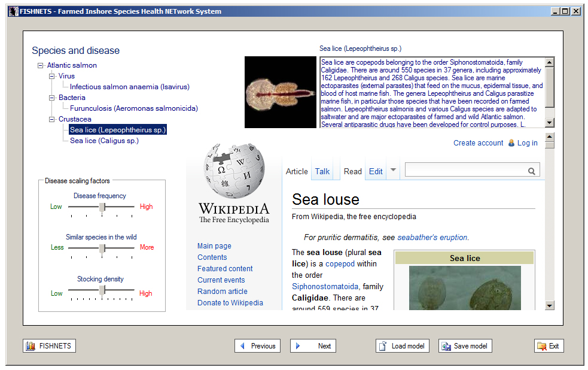Select Furunculosis (Aeromonas salmonicida)
Screen dimensions: 588x370
(134, 108)
